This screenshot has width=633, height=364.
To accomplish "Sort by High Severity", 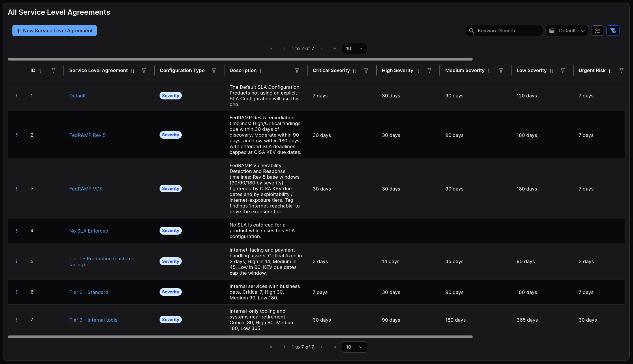I will point(418,71).
